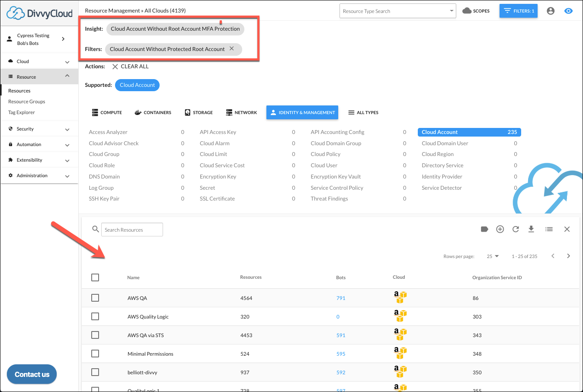Viewport: 583px width, 392px height.
Task: Click the AWS icon in Minimal Permissions row
Action: 400,353
